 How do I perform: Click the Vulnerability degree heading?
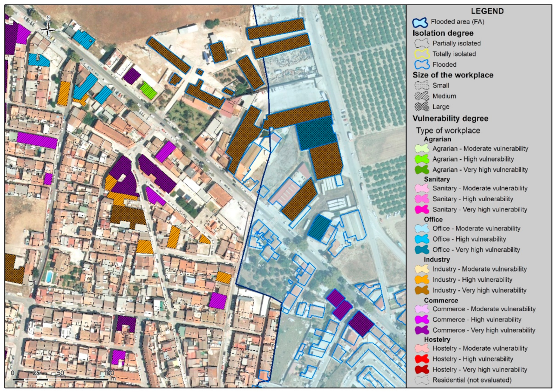tap(444, 118)
